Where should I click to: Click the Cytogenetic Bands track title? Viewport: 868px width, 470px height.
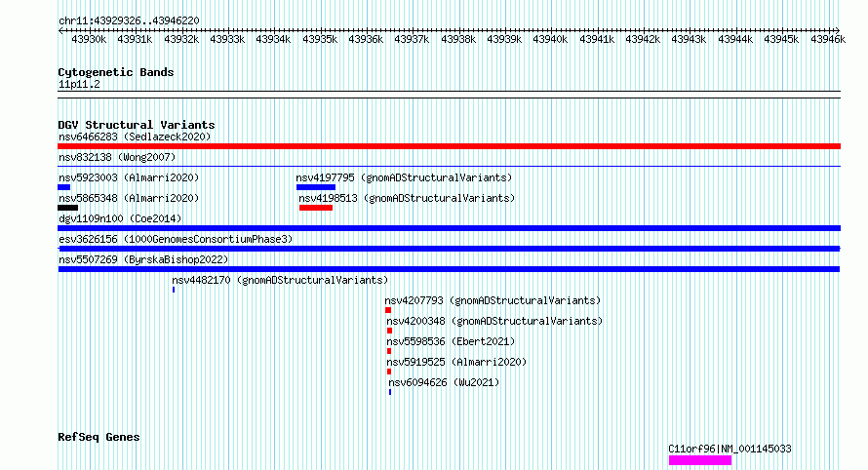116,72
